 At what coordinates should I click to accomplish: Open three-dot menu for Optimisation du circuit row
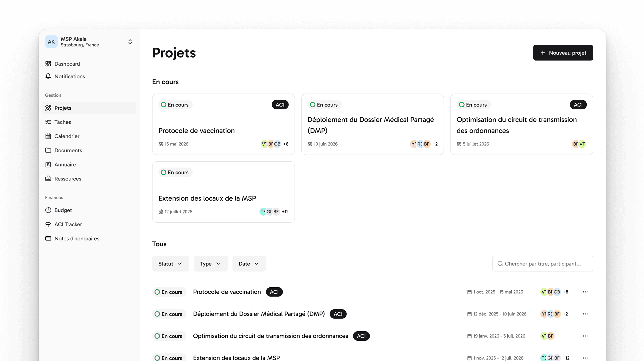[x=585, y=336]
